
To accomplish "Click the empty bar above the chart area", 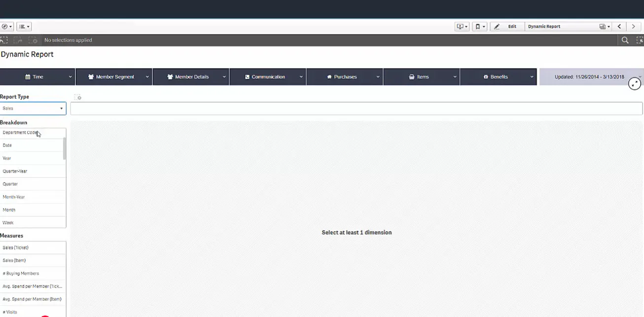I will (357, 108).
